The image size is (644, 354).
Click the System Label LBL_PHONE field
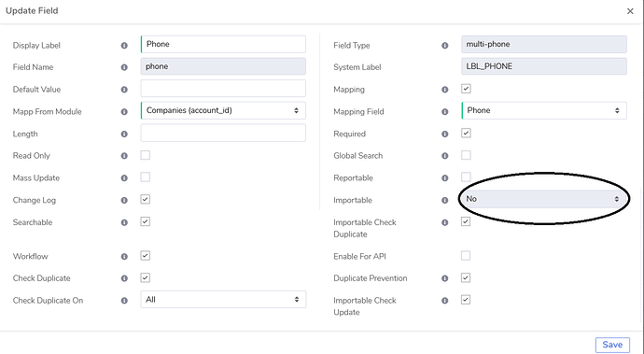(544, 66)
